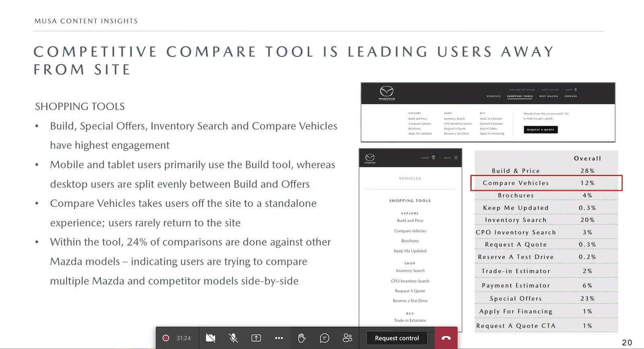This screenshot has width=644, height=349.
Task: Click Request A Quote 0.3% table row label
Action: (516, 244)
